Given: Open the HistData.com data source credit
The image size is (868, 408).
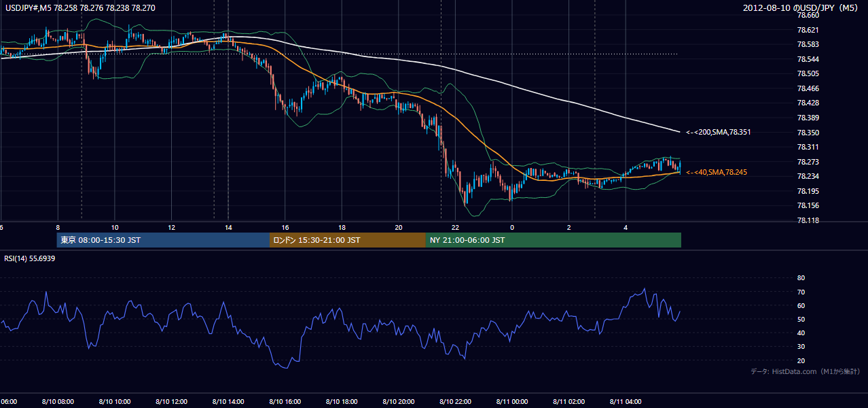Looking at the screenshot, I should [x=806, y=371].
